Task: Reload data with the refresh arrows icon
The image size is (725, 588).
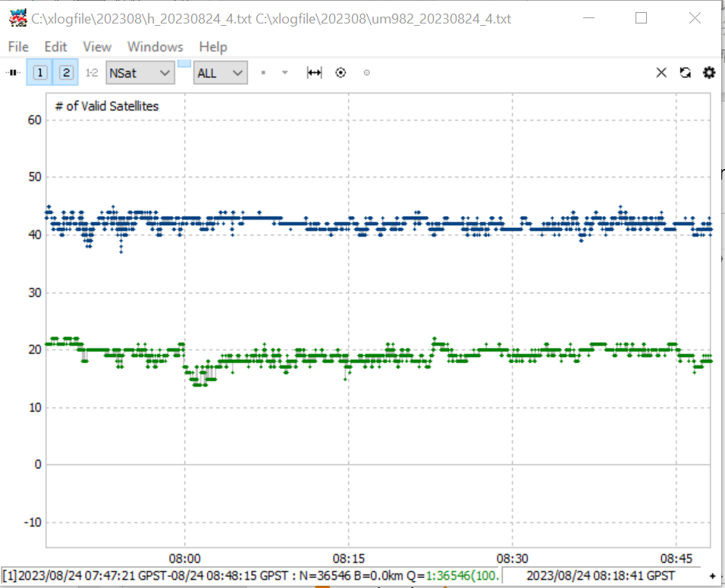Action: point(686,73)
